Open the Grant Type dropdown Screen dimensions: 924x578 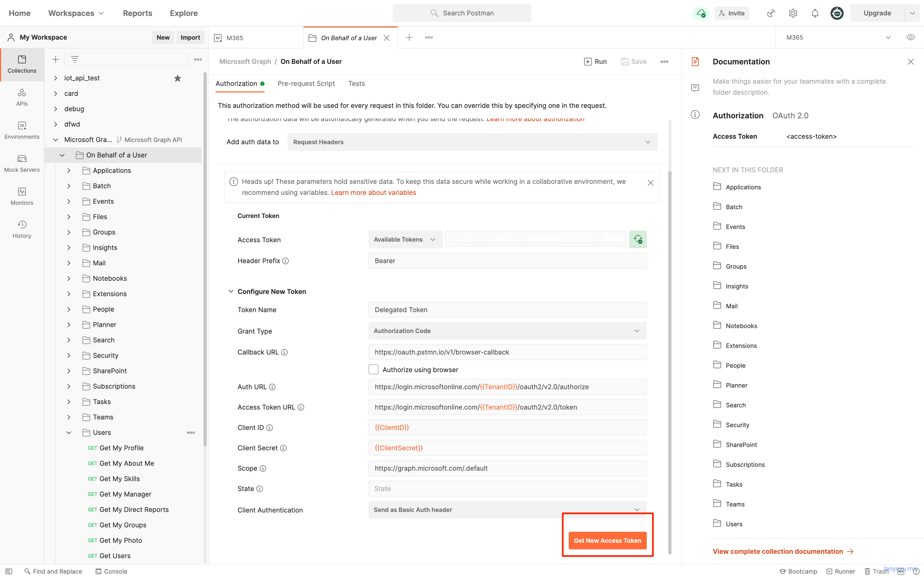tap(507, 331)
